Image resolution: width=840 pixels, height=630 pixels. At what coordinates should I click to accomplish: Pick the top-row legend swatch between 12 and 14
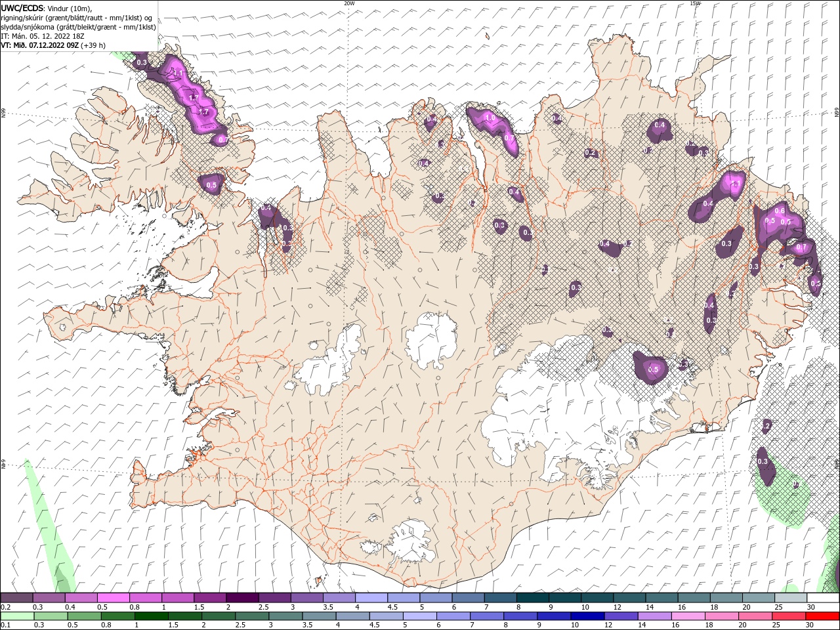(x=629, y=598)
